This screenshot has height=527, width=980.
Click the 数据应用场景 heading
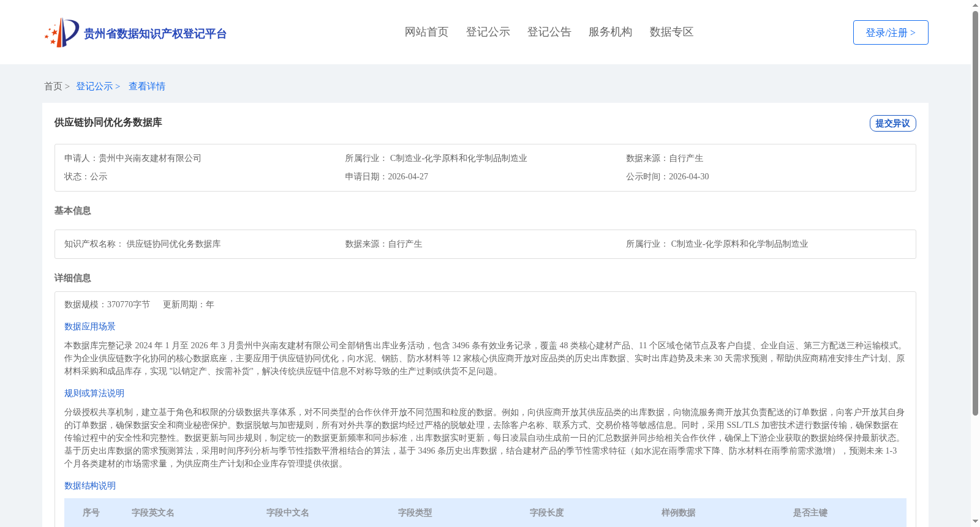point(90,326)
